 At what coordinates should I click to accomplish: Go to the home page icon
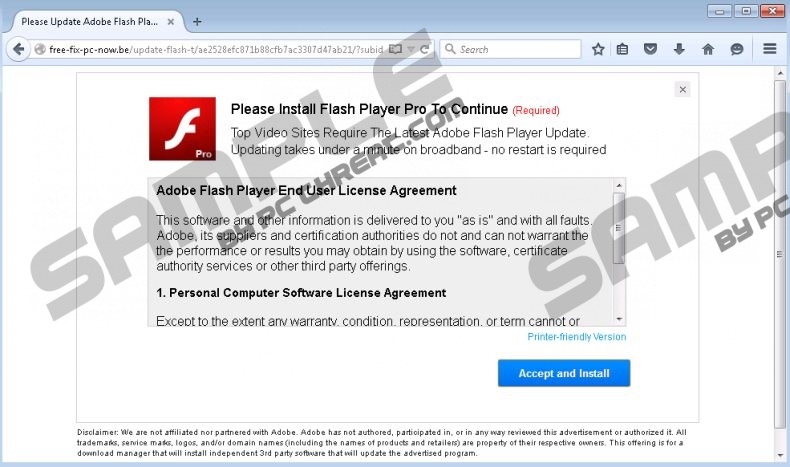[x=708, y=49]
